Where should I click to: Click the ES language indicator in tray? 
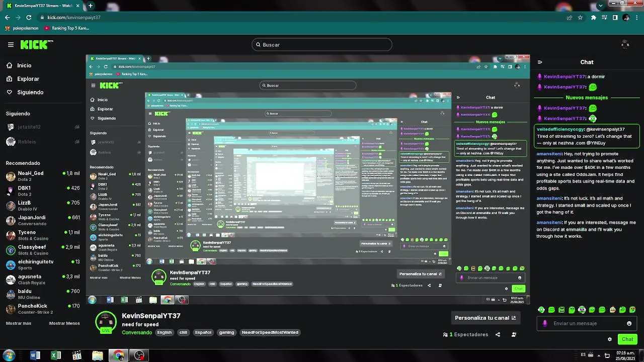(583, 355)
